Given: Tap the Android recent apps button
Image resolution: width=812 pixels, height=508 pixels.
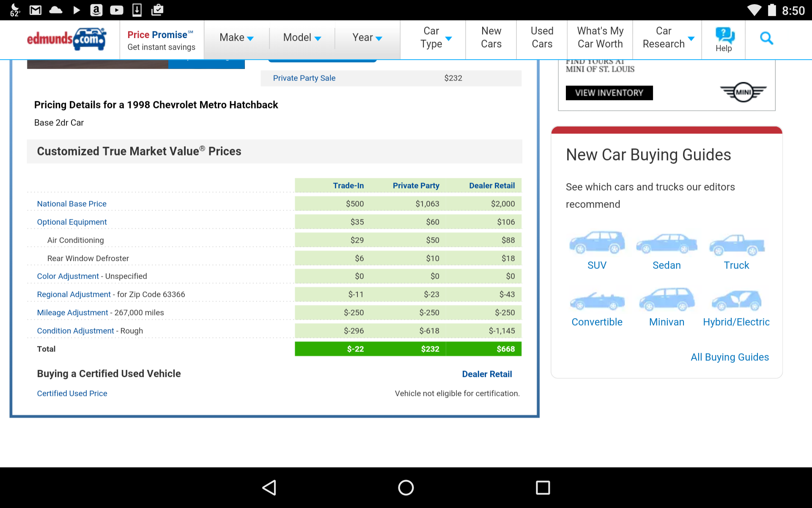Looking at the screenshot, I should point(543,488).
